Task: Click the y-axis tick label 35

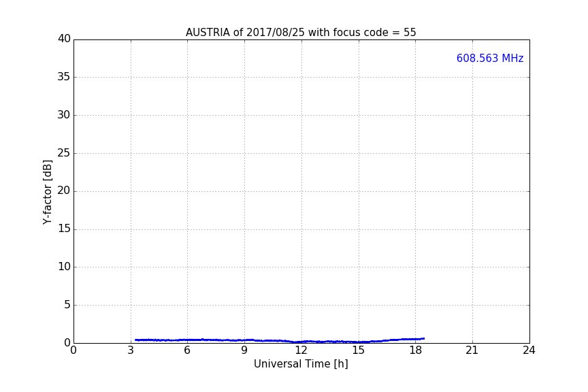Action: 64,77
